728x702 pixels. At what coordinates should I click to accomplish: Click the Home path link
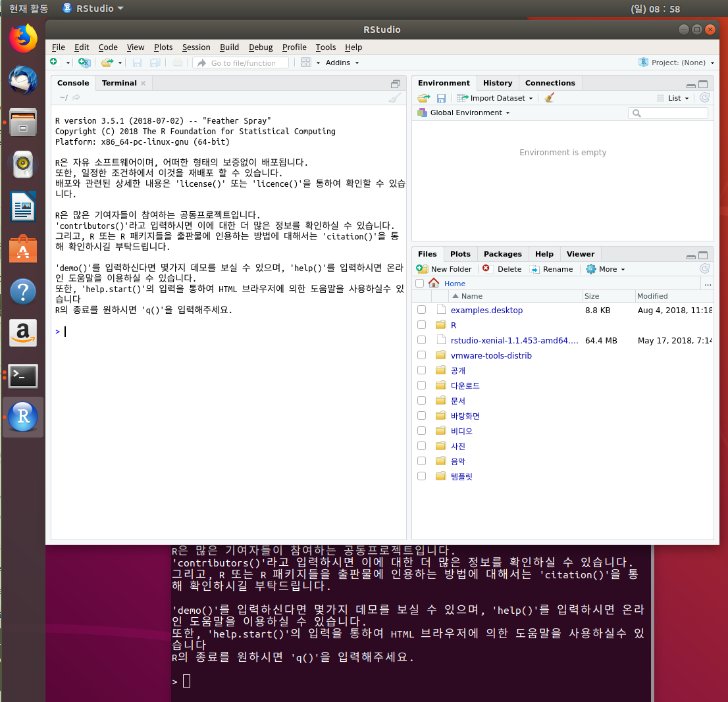(455, 284)
